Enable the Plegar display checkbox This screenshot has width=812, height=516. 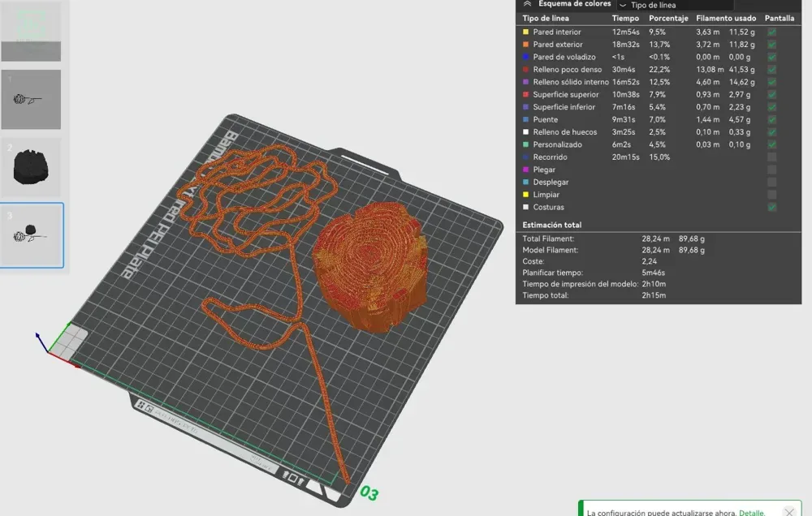(771, 170)
